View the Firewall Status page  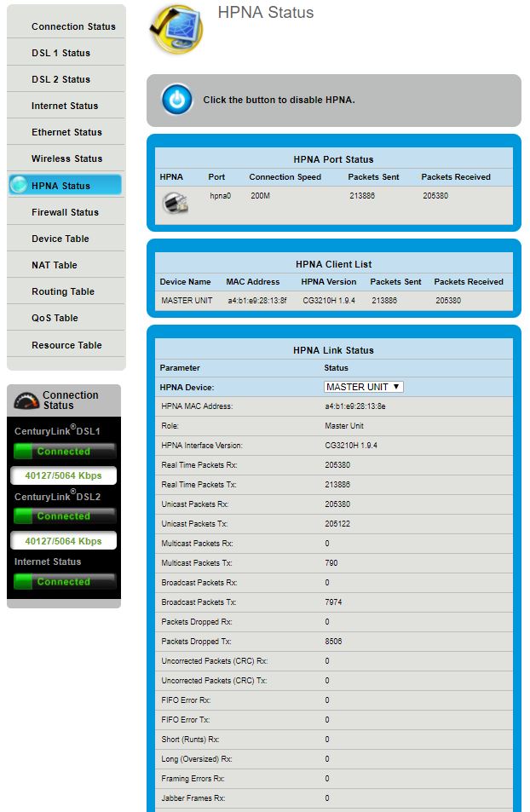click(x=65, y=212)
